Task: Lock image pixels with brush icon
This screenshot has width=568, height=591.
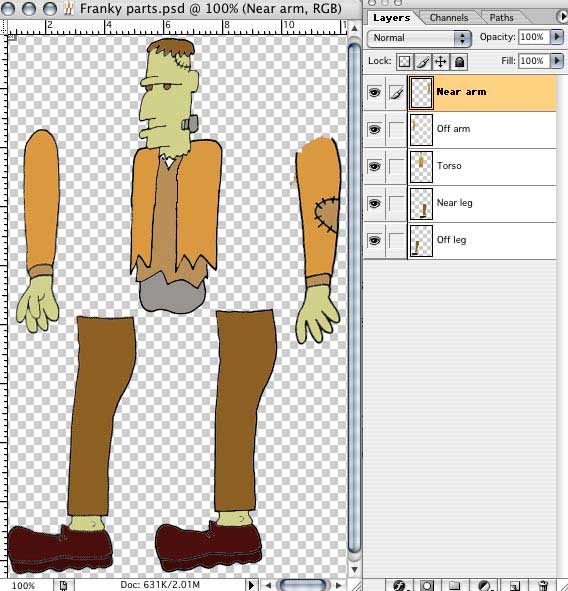Action: 423,61
